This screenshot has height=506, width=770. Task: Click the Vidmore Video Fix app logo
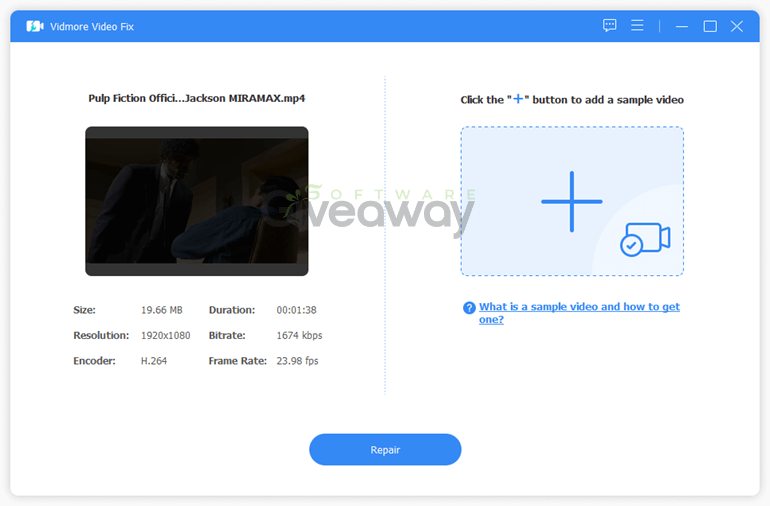(x=35, y=26)
